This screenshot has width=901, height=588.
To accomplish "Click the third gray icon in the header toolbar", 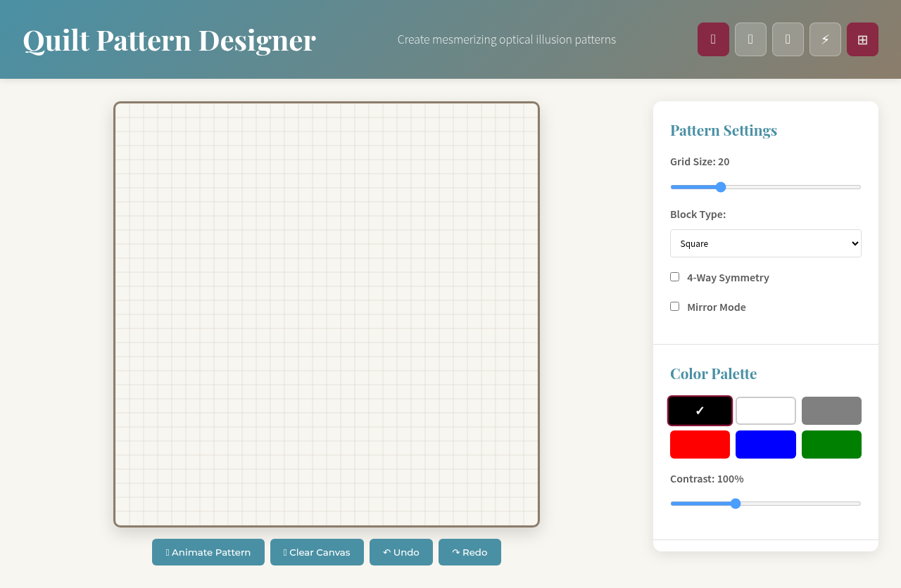I will (x=788, y=39).
